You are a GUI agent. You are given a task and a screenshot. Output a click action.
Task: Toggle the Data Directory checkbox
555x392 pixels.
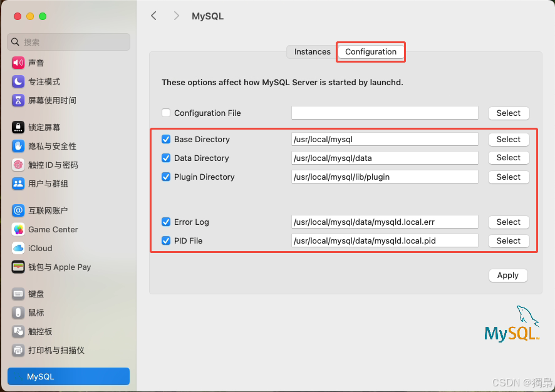[166, 158]
